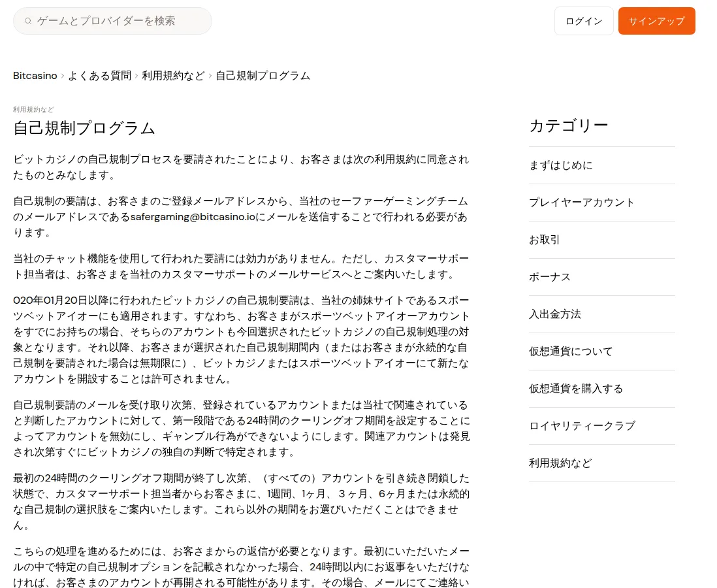
Task: Select the ロイヤリティークラブ category
Action: pyautogui.click(x=602, y=426)
